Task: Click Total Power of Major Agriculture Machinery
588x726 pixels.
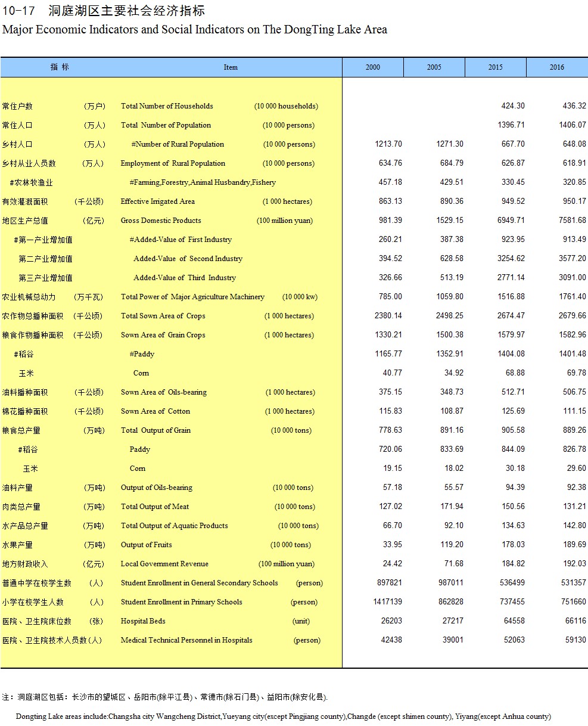Action: click(192, 297)
